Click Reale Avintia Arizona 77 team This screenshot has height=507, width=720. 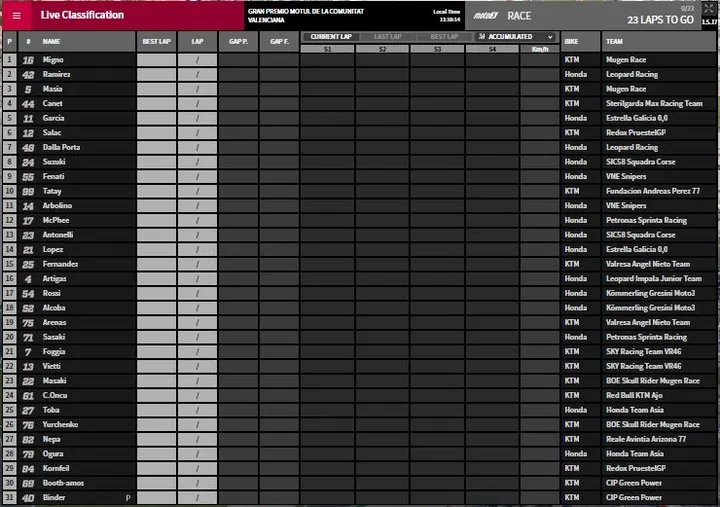point(646,439)
